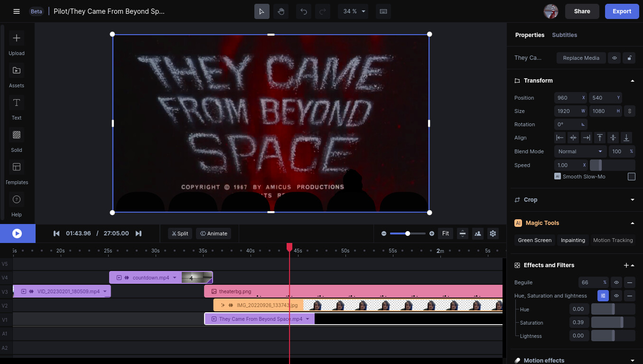
Task: Play the video preview
Action: point(17,233)
